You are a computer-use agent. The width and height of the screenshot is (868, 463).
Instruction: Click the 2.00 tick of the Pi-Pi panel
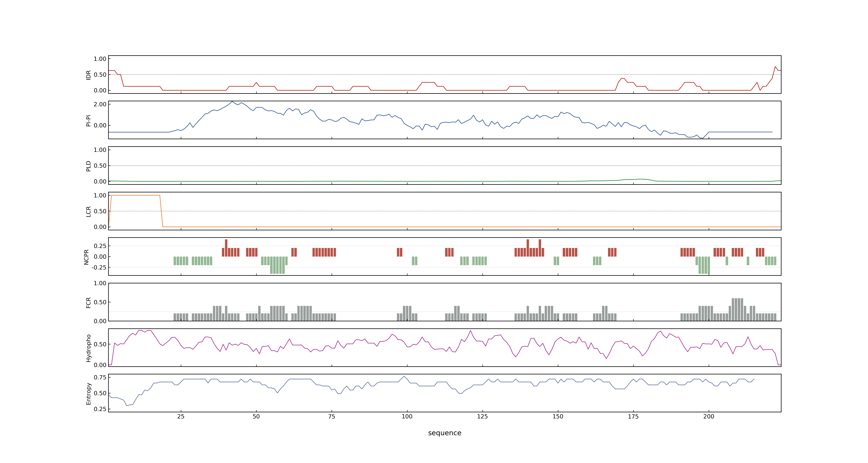(100, 104)
